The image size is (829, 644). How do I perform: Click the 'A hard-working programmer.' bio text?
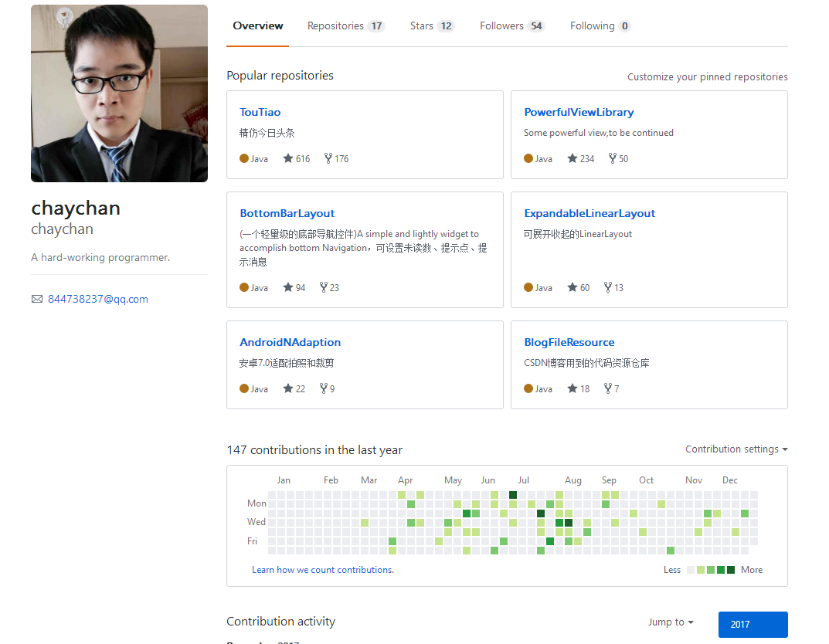tap(100, 257)
